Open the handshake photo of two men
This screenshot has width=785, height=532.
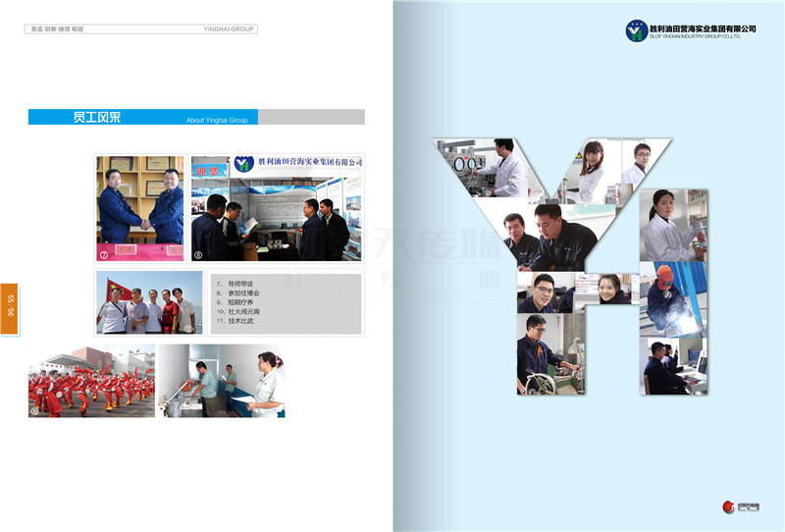click(x=140, y=206)
